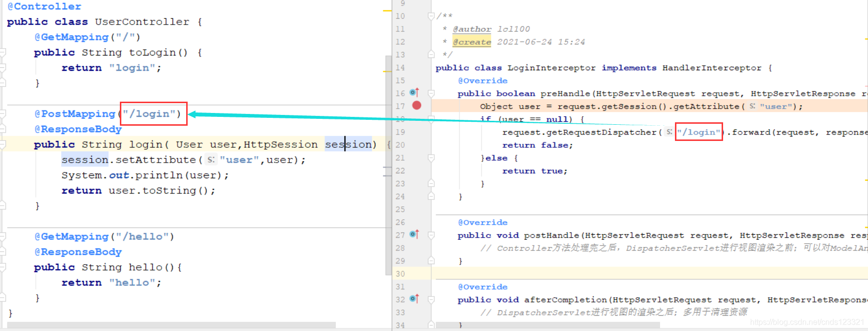
Task: Collapse the else block fold at line 21
Action: (431, 158)
